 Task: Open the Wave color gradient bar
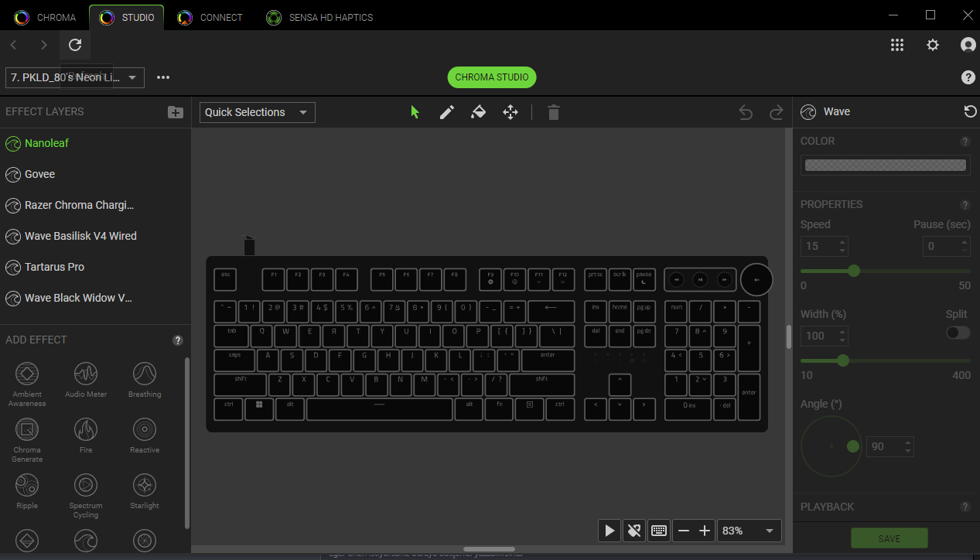click(x=886, y=165)
